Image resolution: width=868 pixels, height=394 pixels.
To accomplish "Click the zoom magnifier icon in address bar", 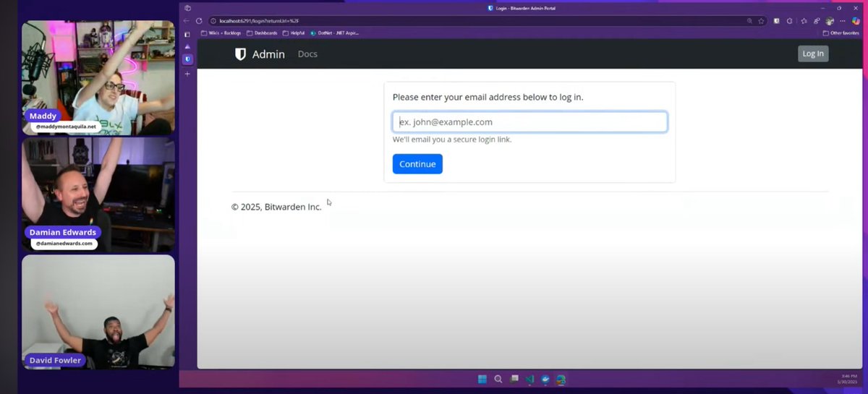I will (749, 21).
